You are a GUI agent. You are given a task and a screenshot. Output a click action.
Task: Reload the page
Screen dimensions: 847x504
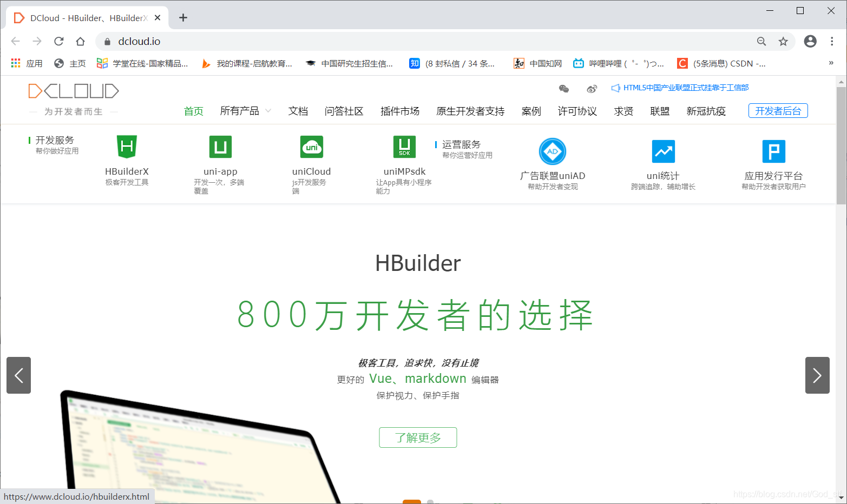(58, 41)
